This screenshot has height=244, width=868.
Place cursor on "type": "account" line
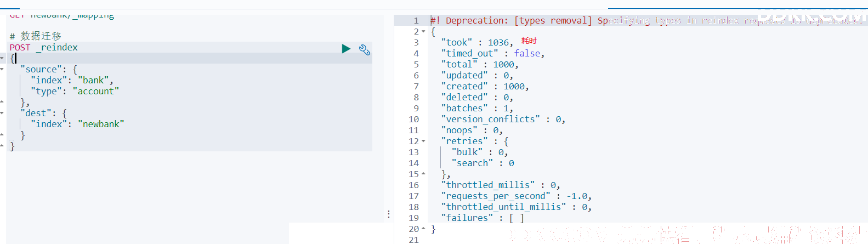(x=75, y=91)
